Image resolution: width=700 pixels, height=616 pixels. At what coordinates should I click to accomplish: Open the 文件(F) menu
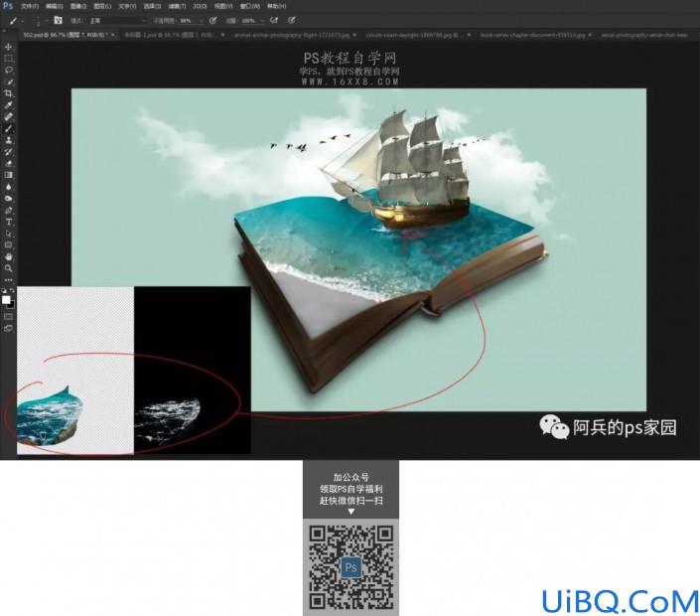pos(30,6)
